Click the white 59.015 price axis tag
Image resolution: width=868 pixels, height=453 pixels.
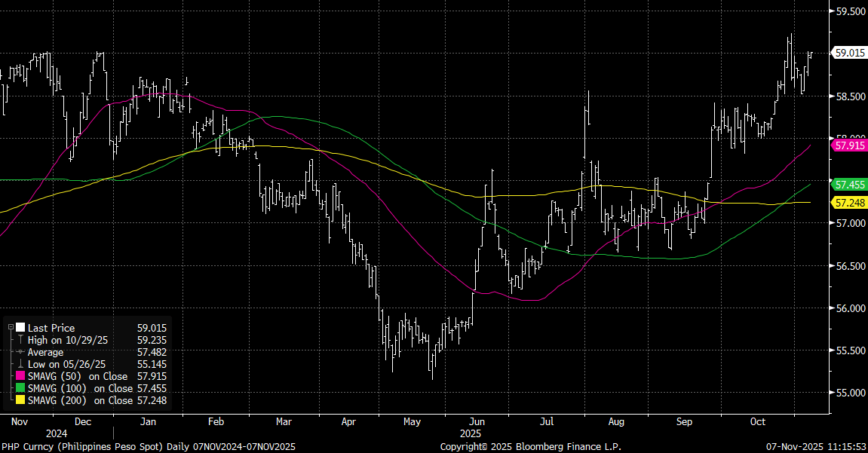click(x=848, y=53)
